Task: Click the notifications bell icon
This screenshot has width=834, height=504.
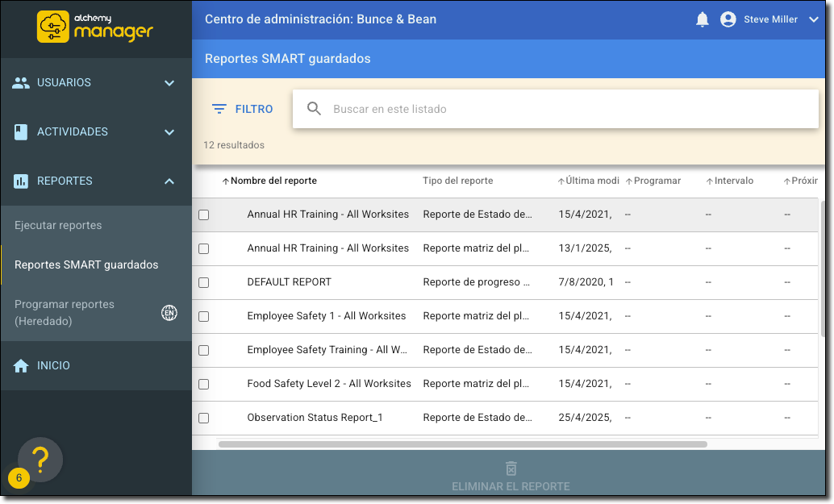Action: (x=702, y=19)
